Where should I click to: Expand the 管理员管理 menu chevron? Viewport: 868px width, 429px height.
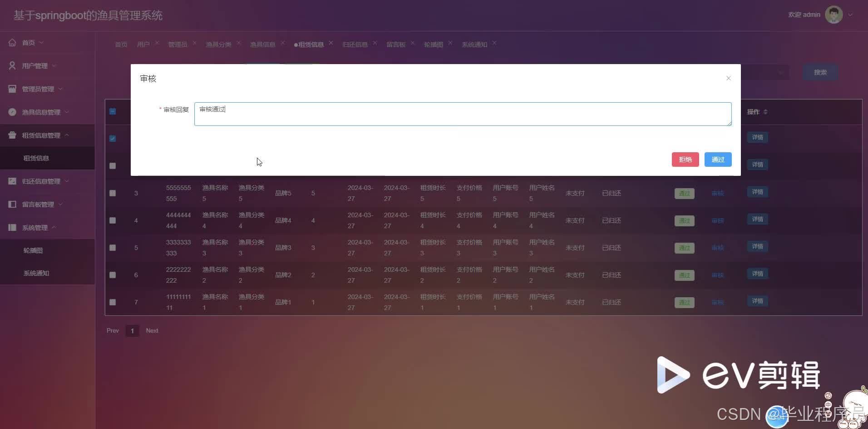[x=60, y=89]
